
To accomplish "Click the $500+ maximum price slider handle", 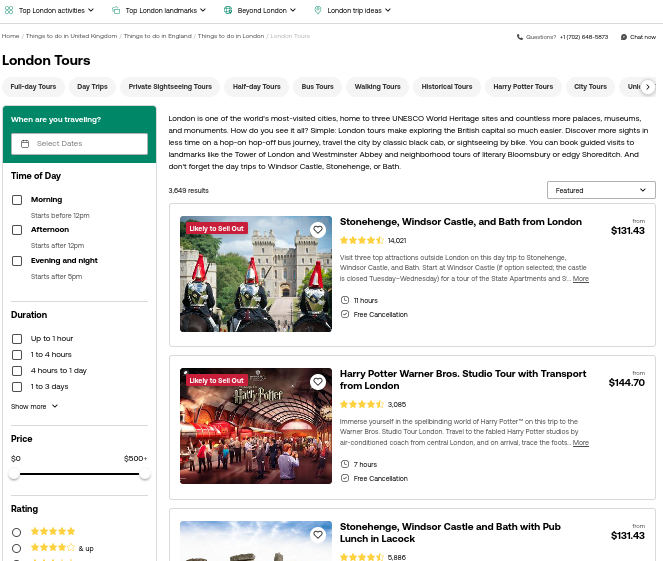I will click(x=145, y=474).
